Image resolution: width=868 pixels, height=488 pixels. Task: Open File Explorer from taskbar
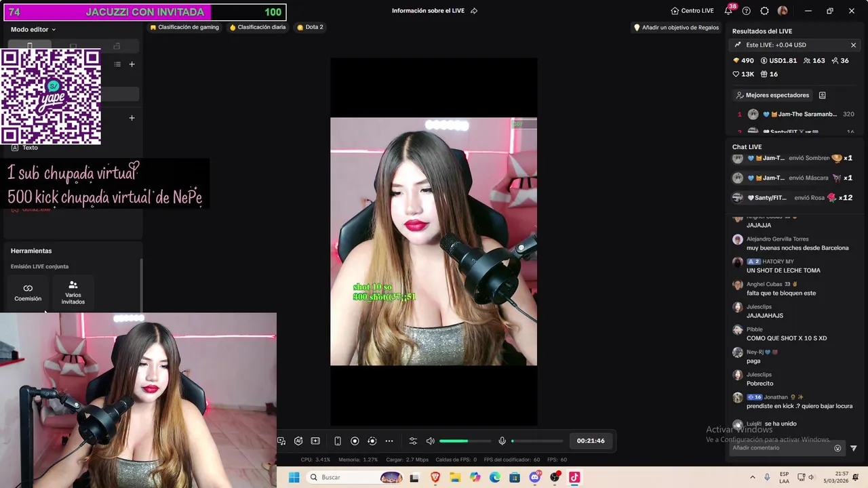pyautogui.click(x=455, y=477)
